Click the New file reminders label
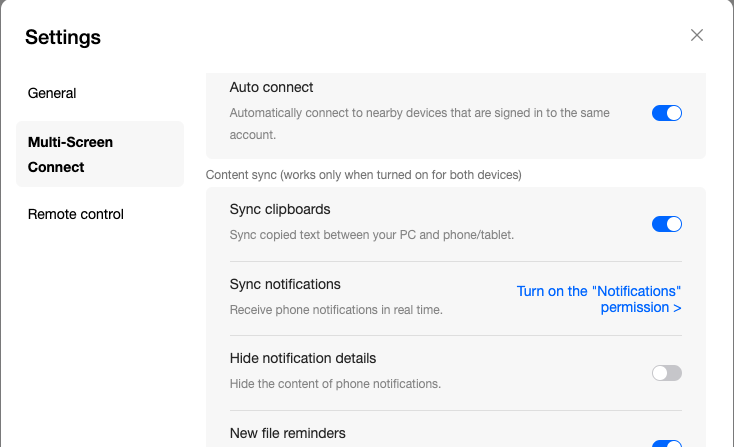The height and width of the screenshot is (447, 734). click(287, 433)
